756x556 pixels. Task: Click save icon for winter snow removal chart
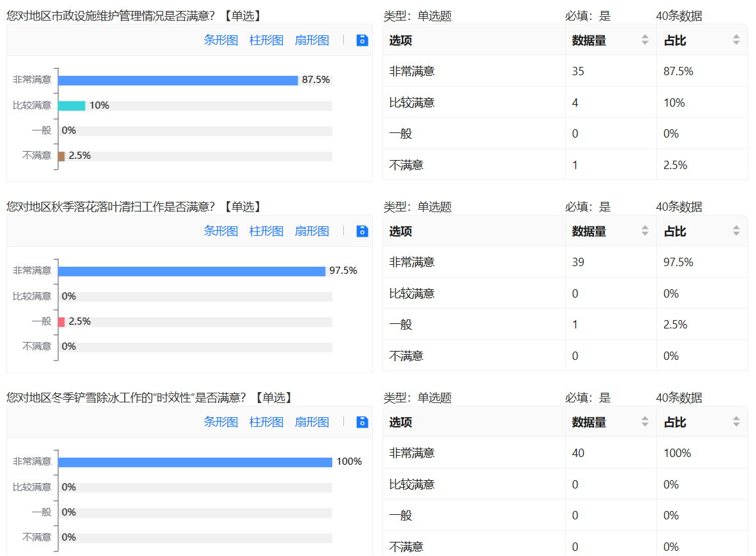click(363, 422)
